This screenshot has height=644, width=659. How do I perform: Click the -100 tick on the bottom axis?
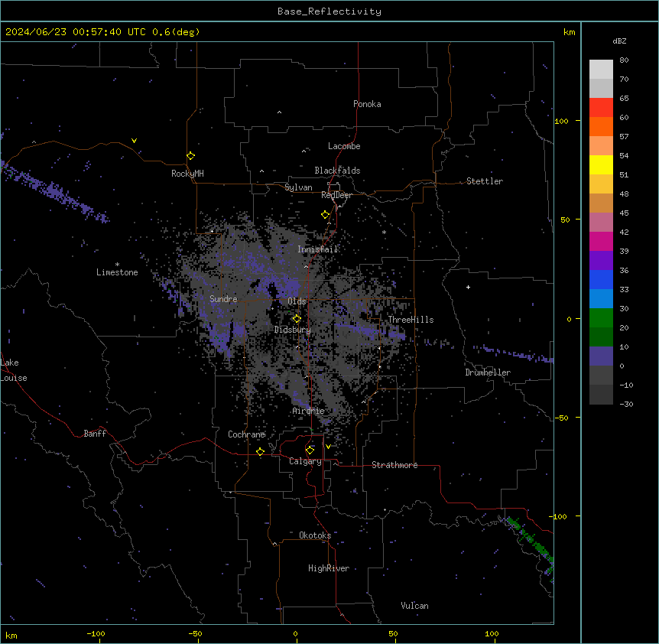coord(96,633)
